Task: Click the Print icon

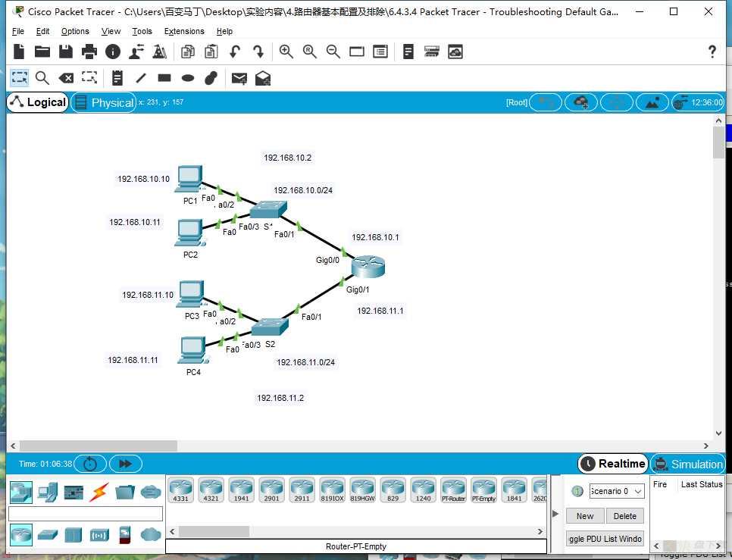Action: tap(89, 52)
